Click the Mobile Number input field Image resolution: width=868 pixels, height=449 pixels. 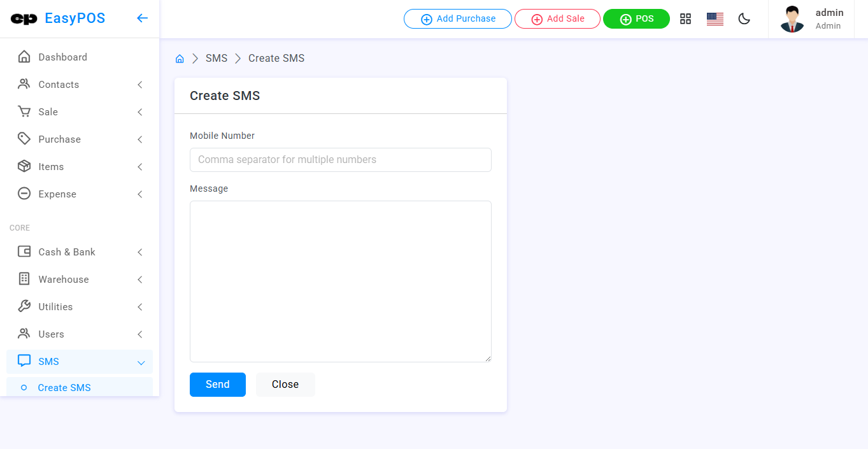(340, 160)
